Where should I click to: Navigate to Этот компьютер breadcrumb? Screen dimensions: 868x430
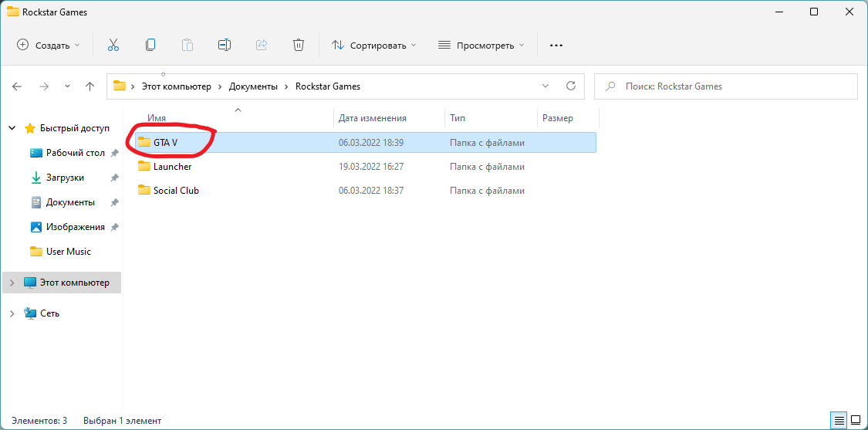click(177, 86)
